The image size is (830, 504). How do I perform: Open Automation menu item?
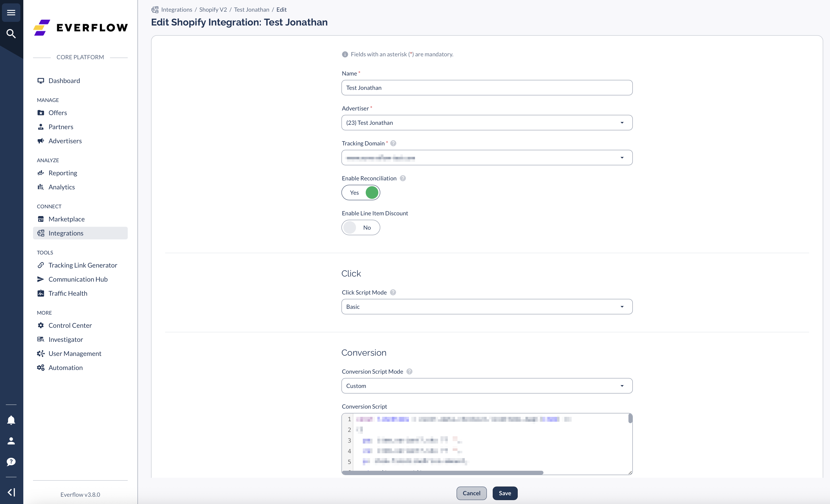click(x=80, y=368)
